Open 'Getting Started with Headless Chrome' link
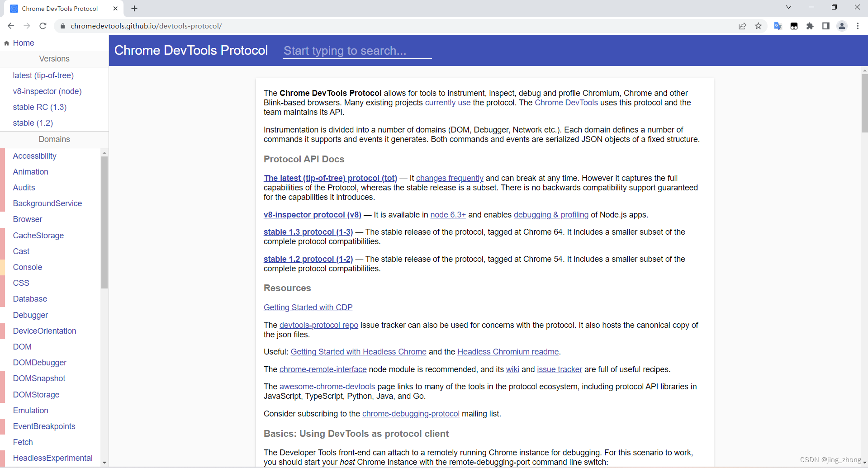The width and height of the screenshot is (868, 468). [x=358, y=352]
